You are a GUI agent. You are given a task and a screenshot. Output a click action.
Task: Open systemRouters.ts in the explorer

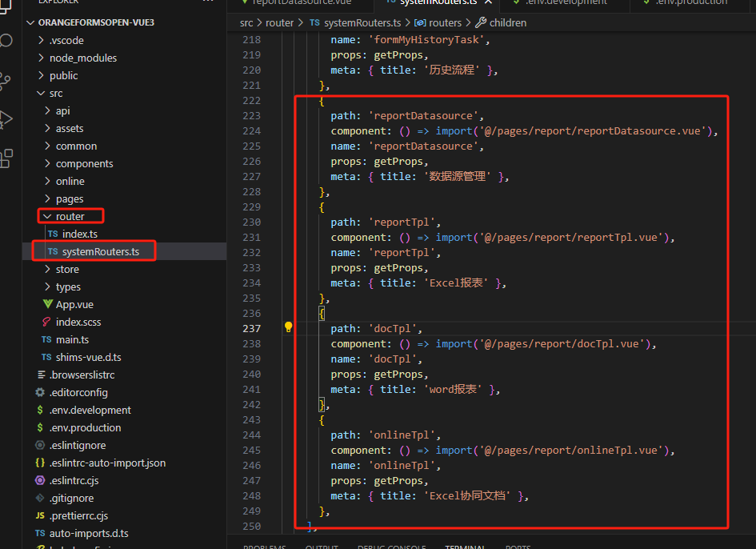(100, 251)
